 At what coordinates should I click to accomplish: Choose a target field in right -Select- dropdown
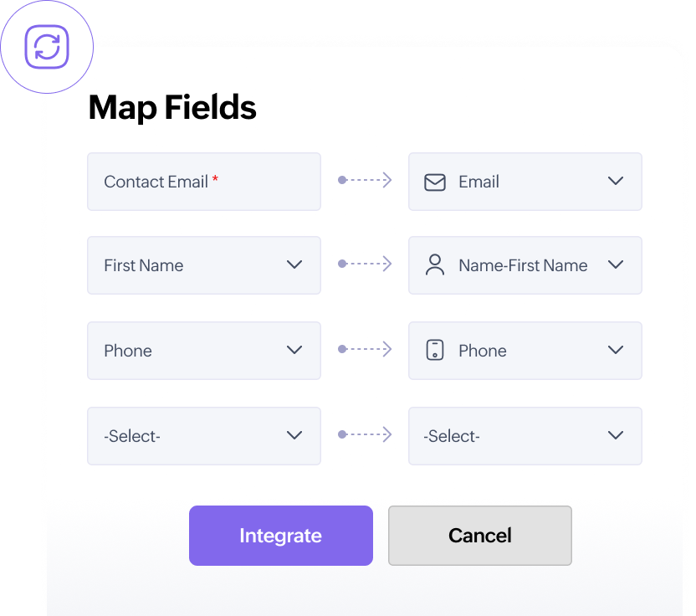[525, 436]
